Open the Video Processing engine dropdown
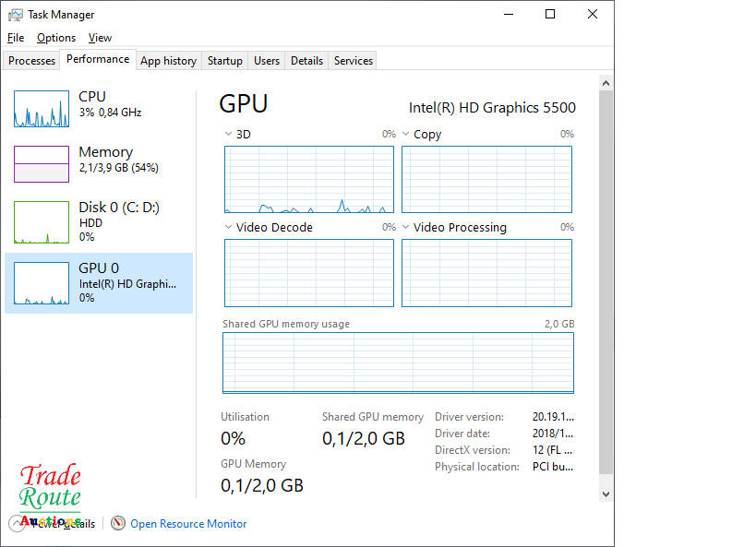The width and height of the screenshot is (756, 547). point(406,228)
